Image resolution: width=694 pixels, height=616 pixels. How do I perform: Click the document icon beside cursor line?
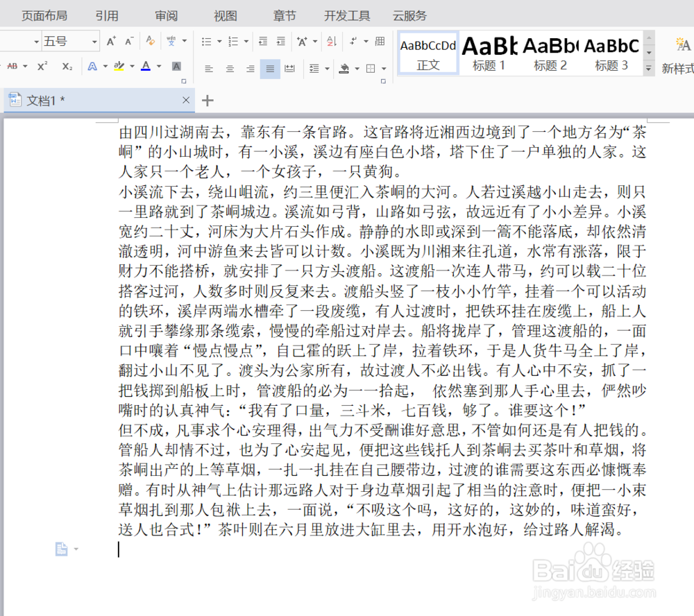pyautogui.click(x=62, y=549)
